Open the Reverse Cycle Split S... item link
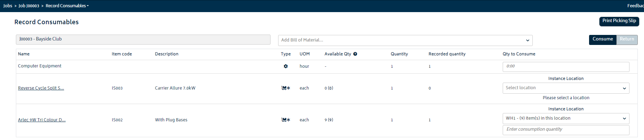Screen dimensions: 644x140 click(41, 88)
